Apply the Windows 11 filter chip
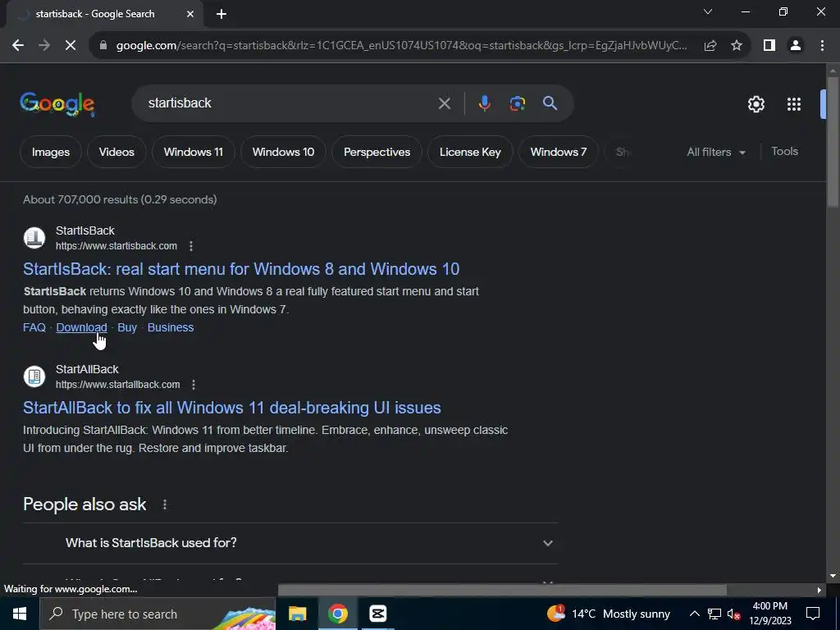The width and height of the screenshot is (840, 630). coord(194,152)
